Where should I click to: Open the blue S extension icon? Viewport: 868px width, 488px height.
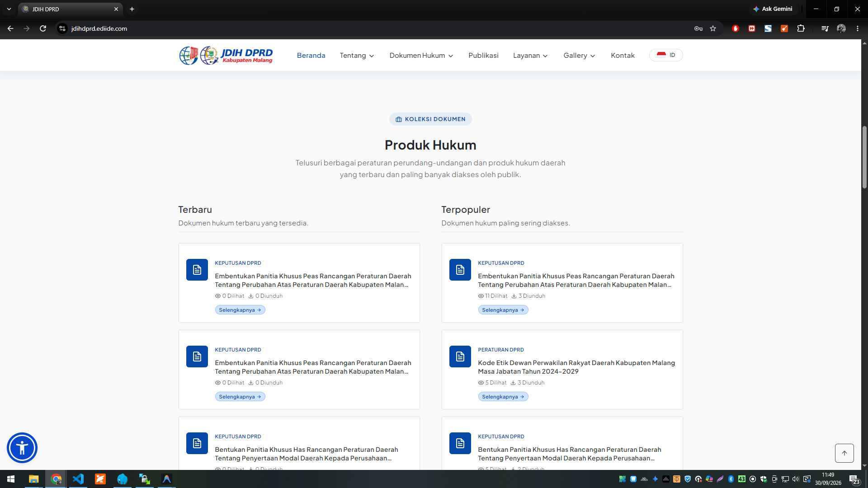click(768, 28)
